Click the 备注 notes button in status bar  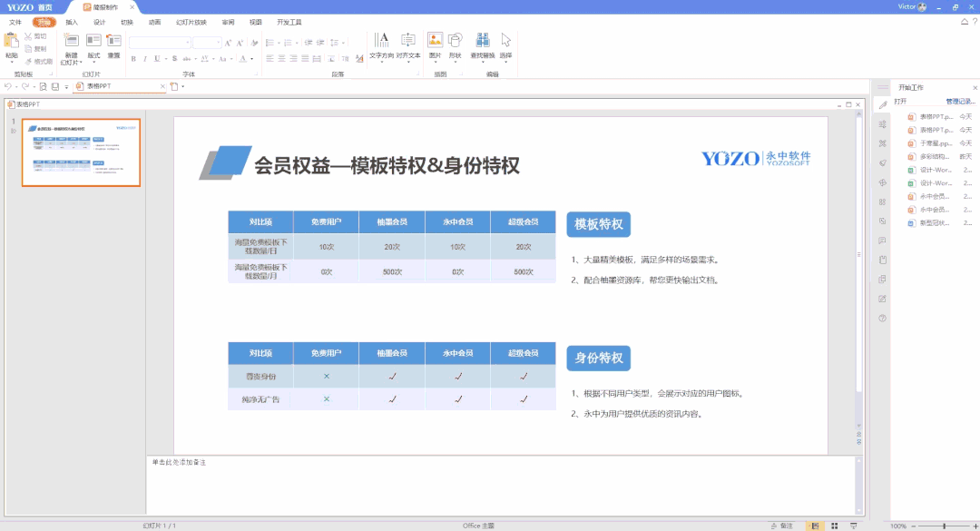[x=782, y=526]
